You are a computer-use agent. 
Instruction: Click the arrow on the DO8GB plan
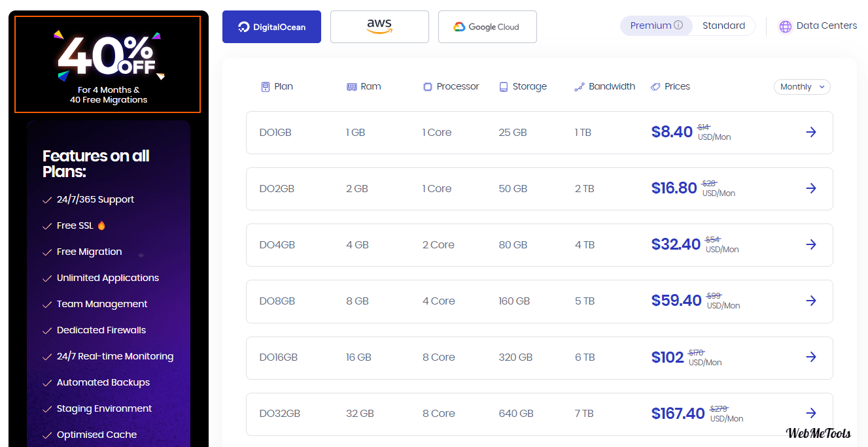pos(811,301)
